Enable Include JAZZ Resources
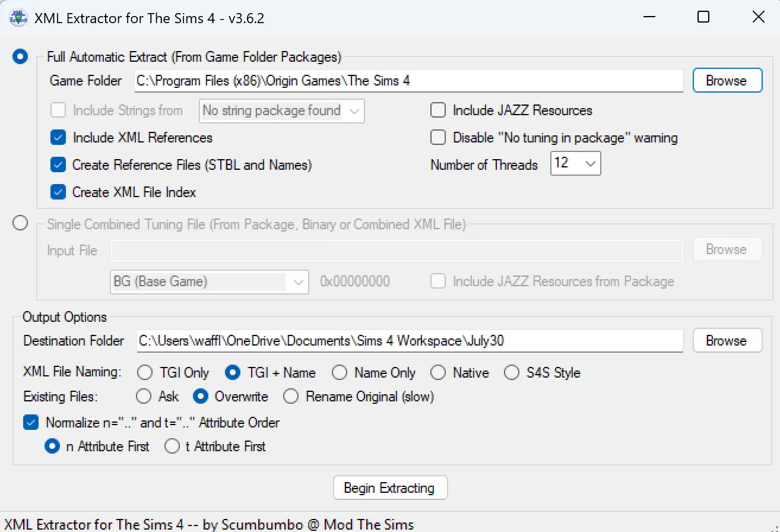 [437, 110]
